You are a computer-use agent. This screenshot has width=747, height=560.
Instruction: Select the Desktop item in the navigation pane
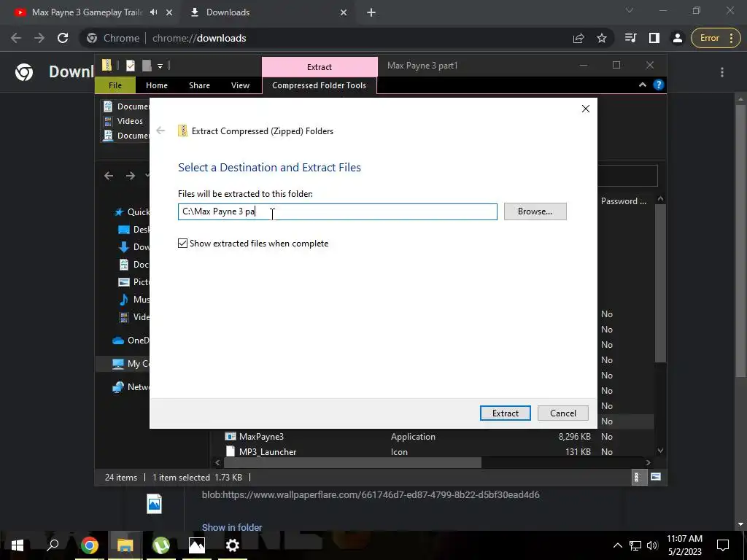(134, 230)
